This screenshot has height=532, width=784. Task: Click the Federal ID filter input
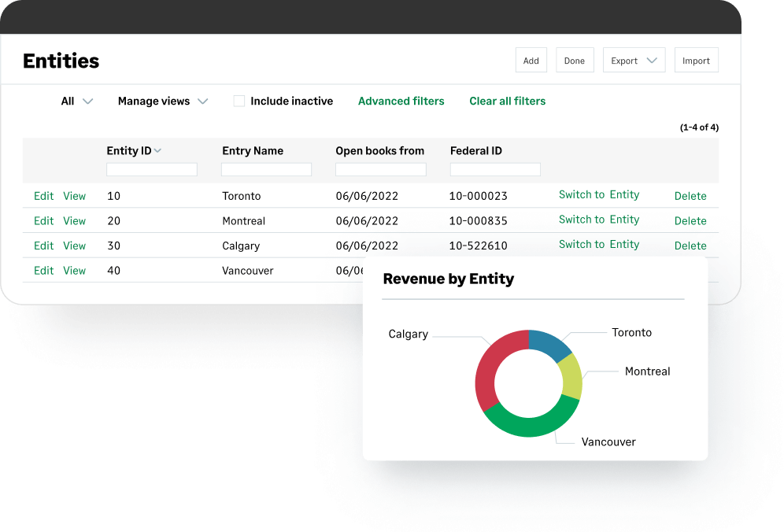pos(495,169)
